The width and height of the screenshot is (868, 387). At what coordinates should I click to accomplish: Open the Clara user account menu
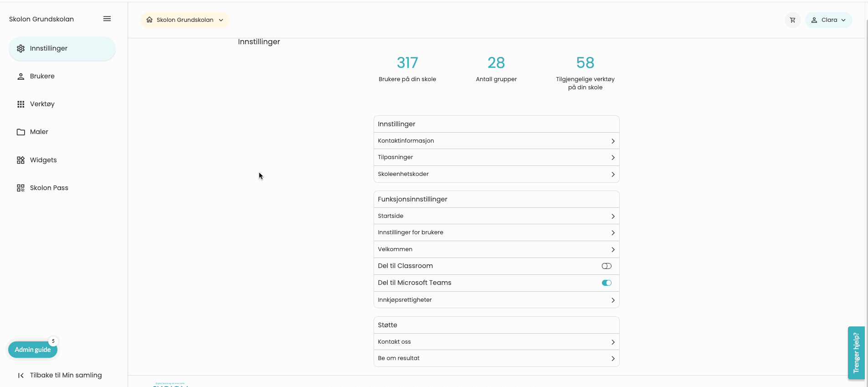pyautogui.click(x=828, y=20)
